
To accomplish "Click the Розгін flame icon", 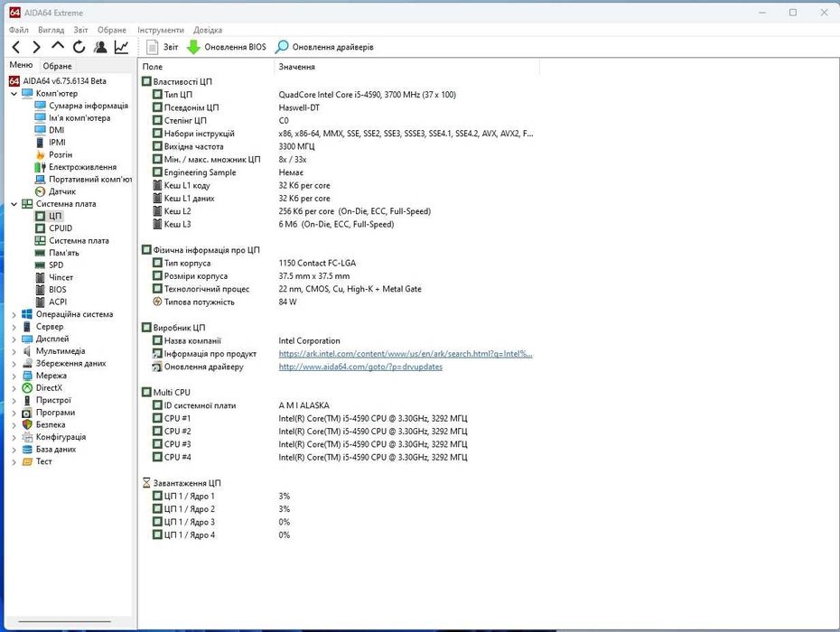I will click(40, 154).
